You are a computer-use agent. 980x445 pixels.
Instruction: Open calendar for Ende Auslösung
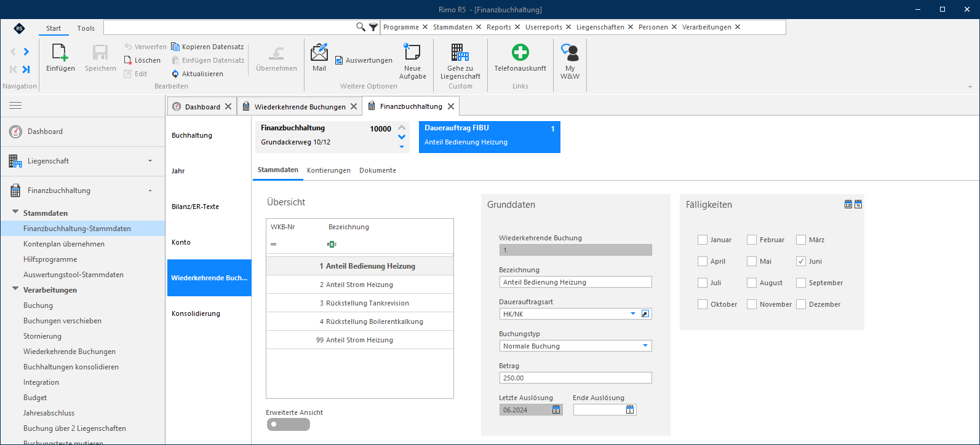pyautogui.click(x=630, y=409)
